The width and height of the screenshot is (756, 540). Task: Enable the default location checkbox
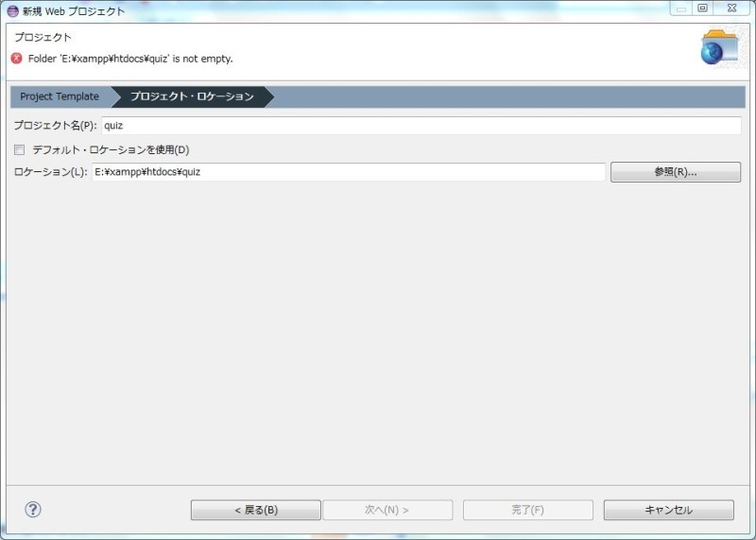[19, 149]
